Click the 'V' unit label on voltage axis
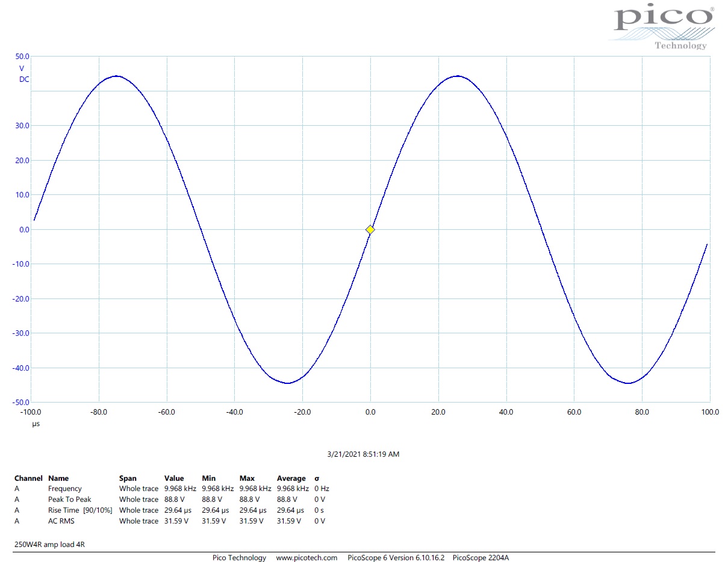This screenshot has height=562, width=728. coord(22,69)
